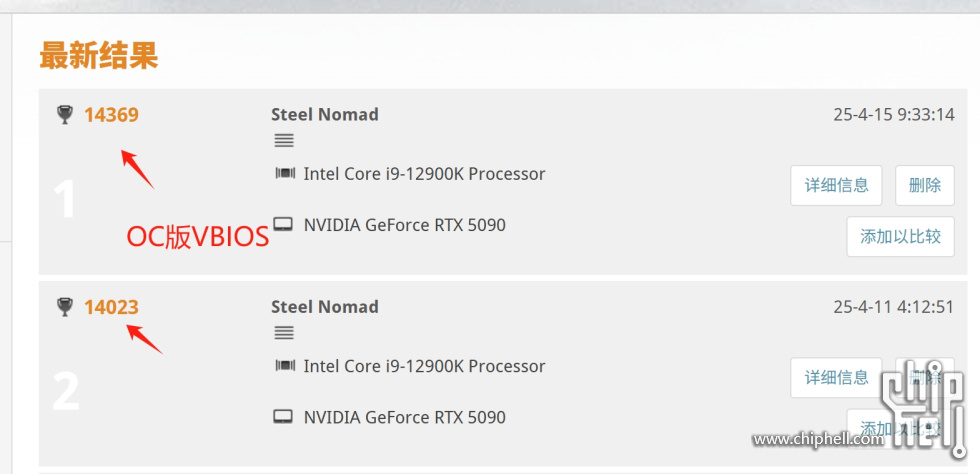Click hamburger lines icon in first result
This screenshot has height=474, width=980.
(284, 141)
